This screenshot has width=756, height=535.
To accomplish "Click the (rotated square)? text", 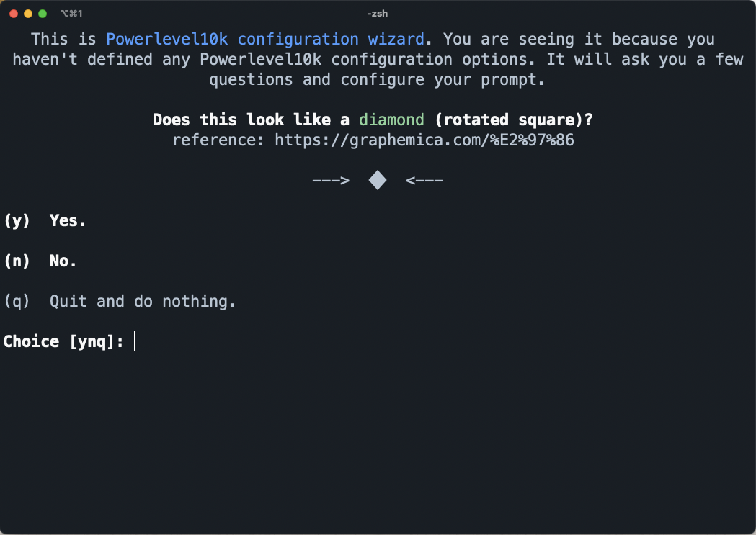I will coord(513,120).
